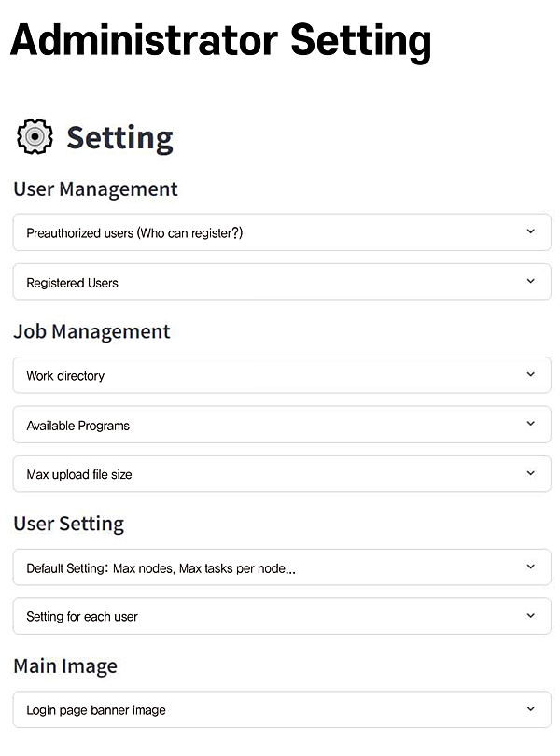Open Setting for each user

82,617
